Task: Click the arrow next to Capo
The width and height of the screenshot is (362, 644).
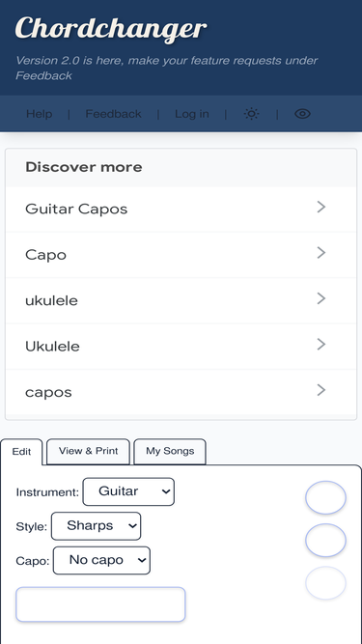Action: click(x=321, y=253)
